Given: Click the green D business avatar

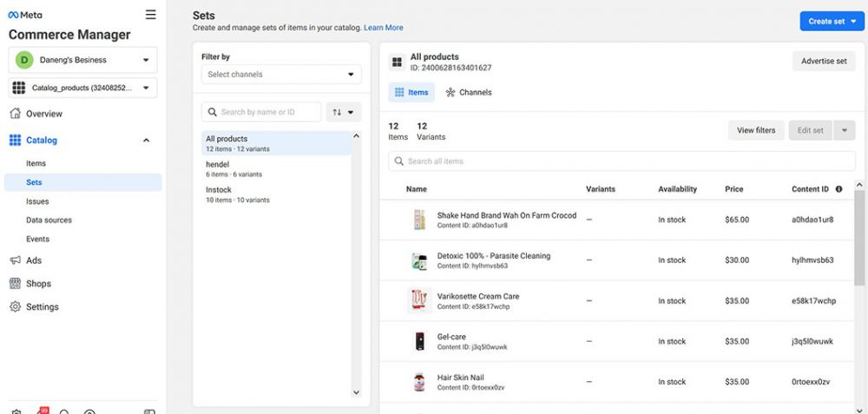Looking at the screenshot, I should [x=24, y=60].
